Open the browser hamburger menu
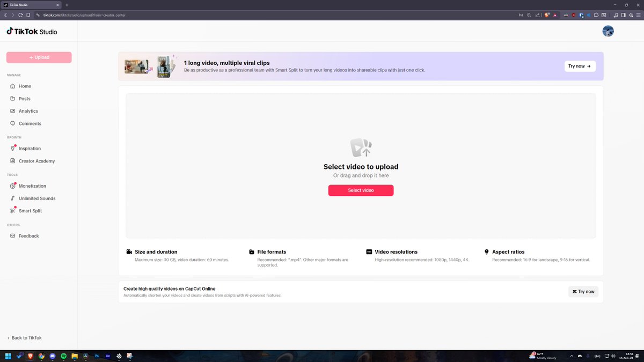This screenshot has width=644, height=362. [639, 15]
